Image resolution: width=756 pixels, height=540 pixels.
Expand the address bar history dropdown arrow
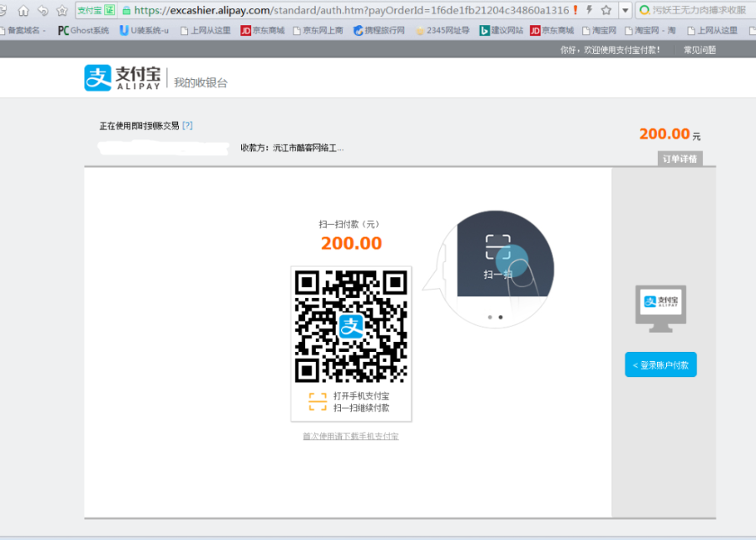click(625, 10)
